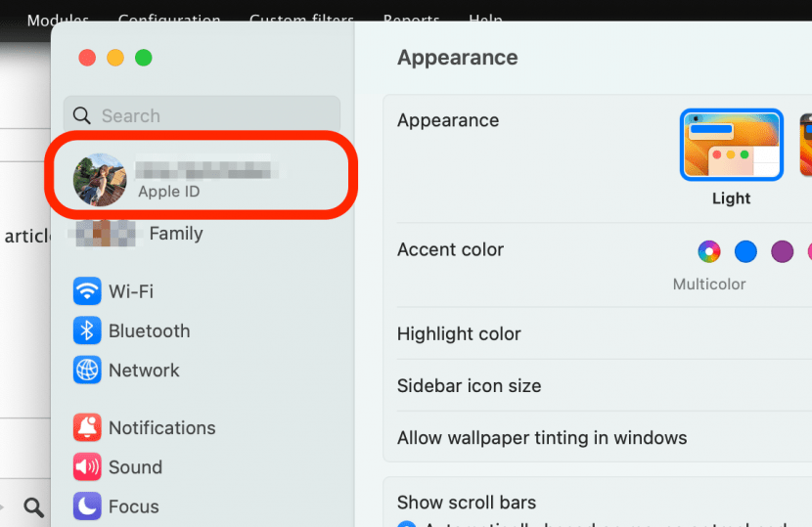The height and width of the screenshot is (527, 812).
Task: Open the Custom filters menu
Action: [301, 20]
